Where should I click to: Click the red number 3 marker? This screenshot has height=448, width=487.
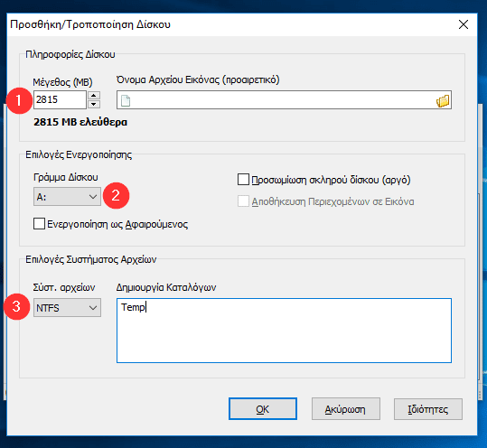[x=16, y=307]
